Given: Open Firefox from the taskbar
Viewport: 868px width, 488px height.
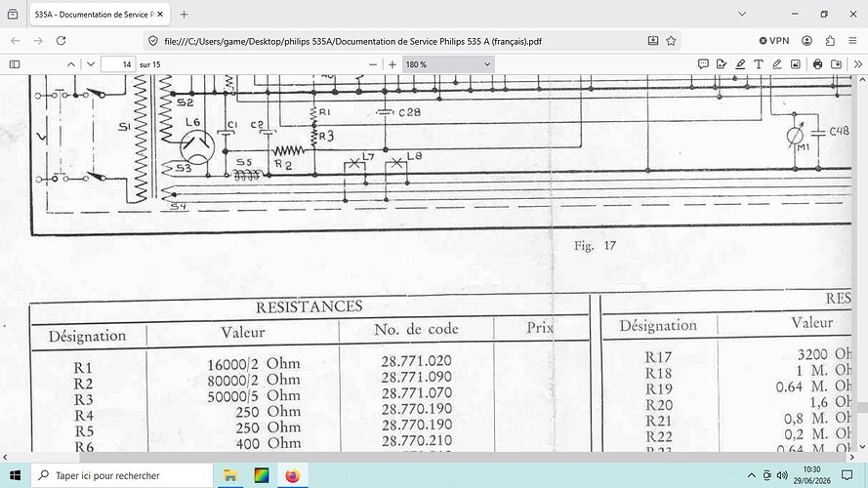Looking at the screenshot, I should click(x=292, y=475).
